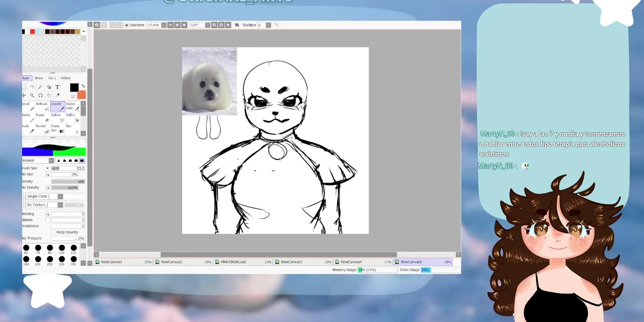Pick the AirBrush tool
Image resolution: width=644 pixels, height=322 pixels.
(x=43, y=106)
